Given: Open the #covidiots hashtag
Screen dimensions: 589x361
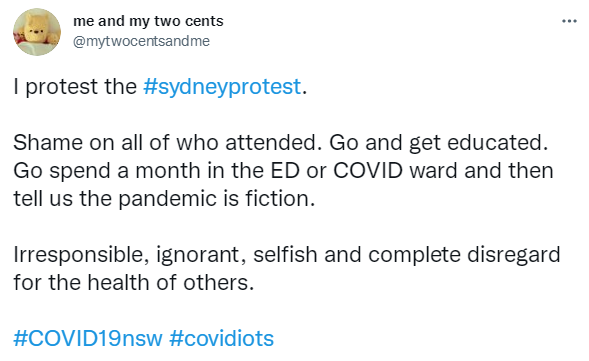Looking at the screenshot, I should (222, 338).
